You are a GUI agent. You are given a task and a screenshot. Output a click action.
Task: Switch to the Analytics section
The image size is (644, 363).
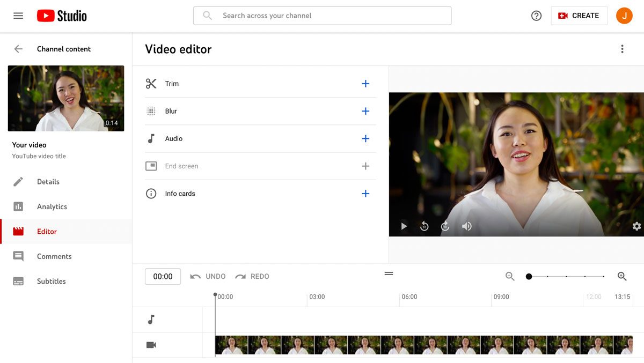tap(50, 206)
